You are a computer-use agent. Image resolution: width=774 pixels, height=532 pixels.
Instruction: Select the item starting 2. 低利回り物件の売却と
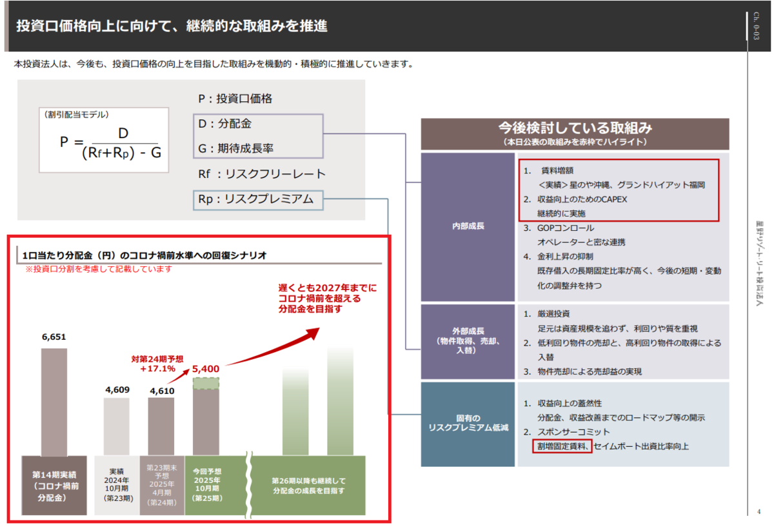[622, 349]
